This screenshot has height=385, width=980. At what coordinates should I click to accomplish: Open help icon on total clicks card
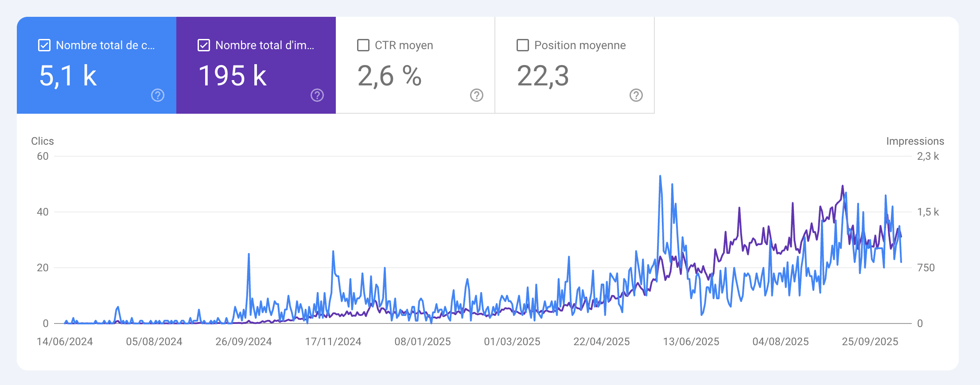(158, 95)
